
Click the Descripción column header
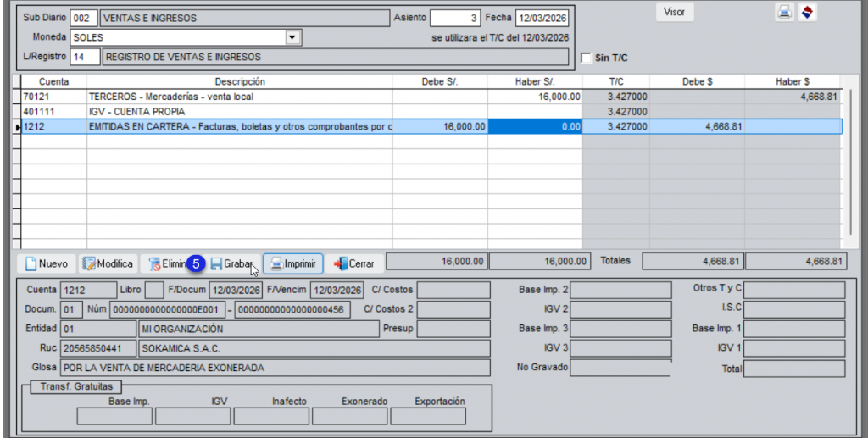[240, 82]
